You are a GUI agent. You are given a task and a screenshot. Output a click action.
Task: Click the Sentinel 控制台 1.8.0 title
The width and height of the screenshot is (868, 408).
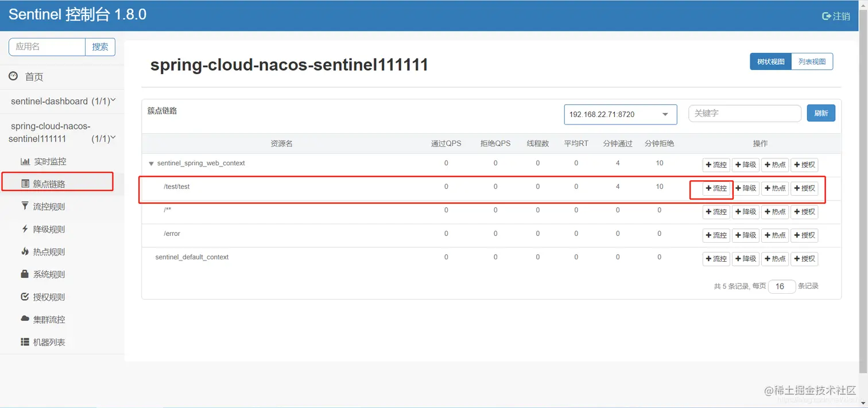[77, 15]
